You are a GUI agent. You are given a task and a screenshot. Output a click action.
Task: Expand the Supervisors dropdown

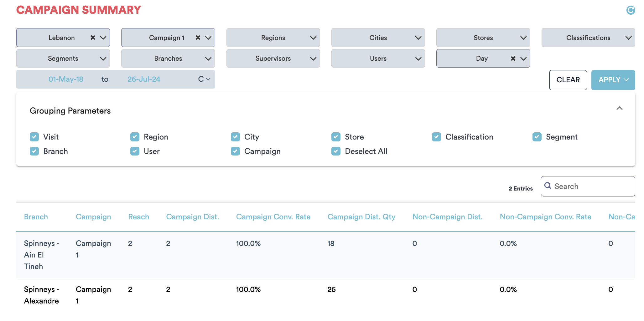273,59
